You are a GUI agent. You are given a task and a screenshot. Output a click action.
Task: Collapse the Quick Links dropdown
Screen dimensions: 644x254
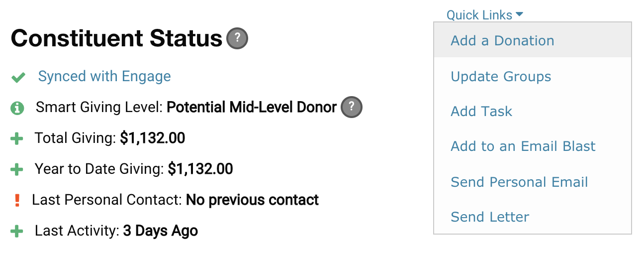[x=485, y=15]
